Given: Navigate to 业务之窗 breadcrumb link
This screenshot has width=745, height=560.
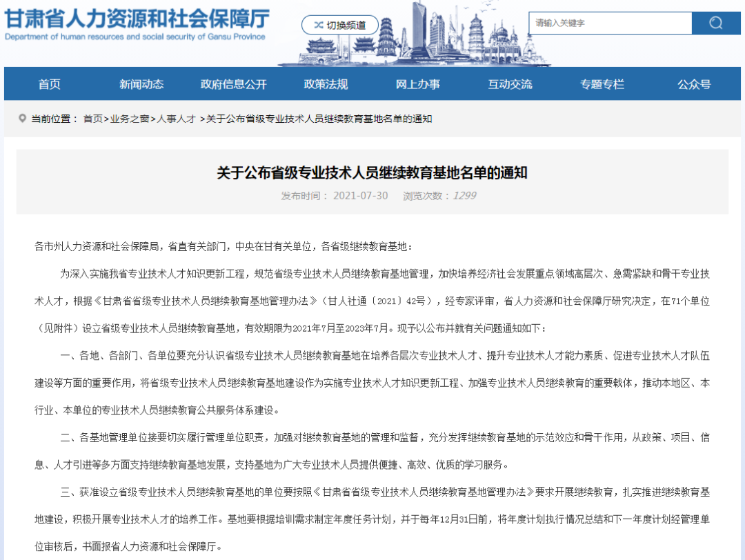Looking at the screenshot, I should (129, 119).
